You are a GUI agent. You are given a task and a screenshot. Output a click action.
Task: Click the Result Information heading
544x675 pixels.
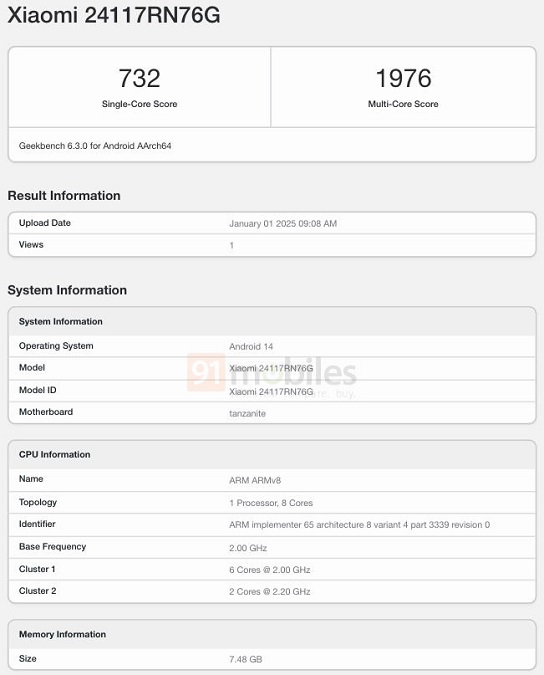pos(64,195)
